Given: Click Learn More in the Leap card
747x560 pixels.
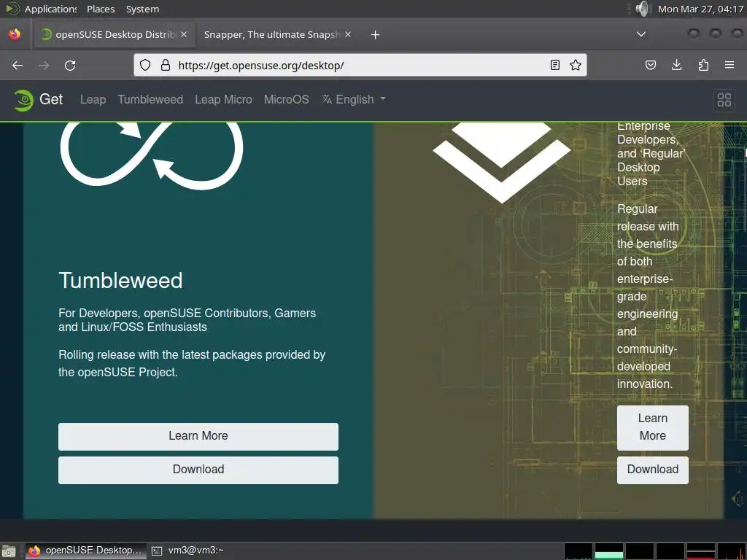Looking at the screenshot, I should 652,427.
